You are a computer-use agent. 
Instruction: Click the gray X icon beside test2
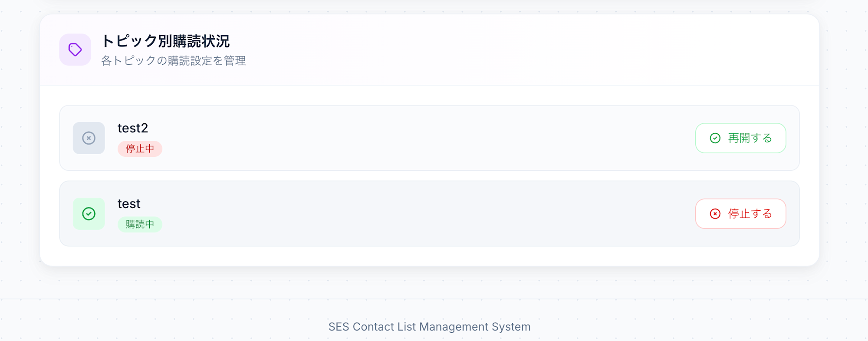(x=89, y=138)
